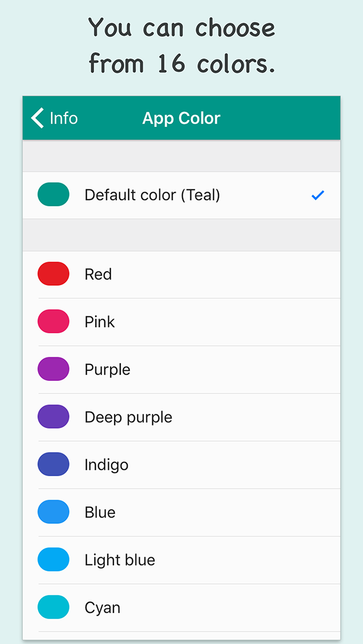Viewport: 363px width, 644px height.
Task: Choose the Pink color option
Action: (x=181, y=322)
